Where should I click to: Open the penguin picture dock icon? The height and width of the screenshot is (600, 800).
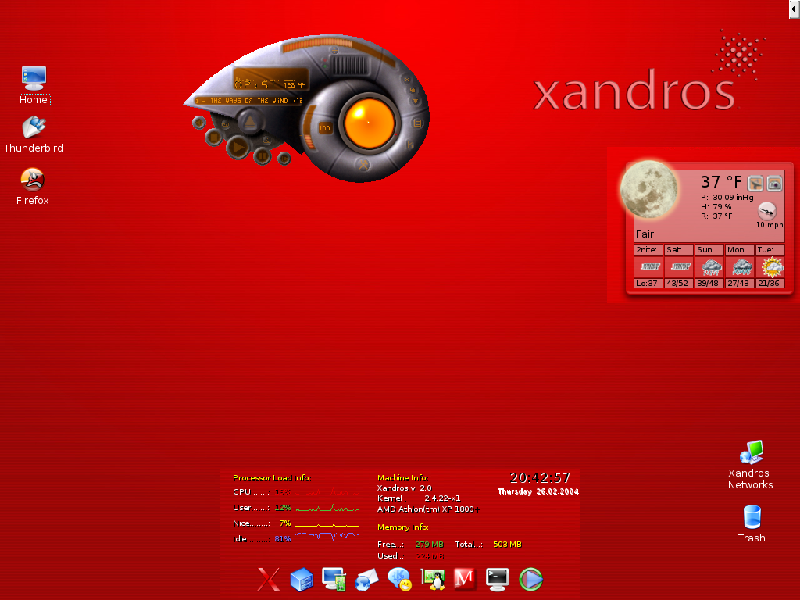click(433, 580)
